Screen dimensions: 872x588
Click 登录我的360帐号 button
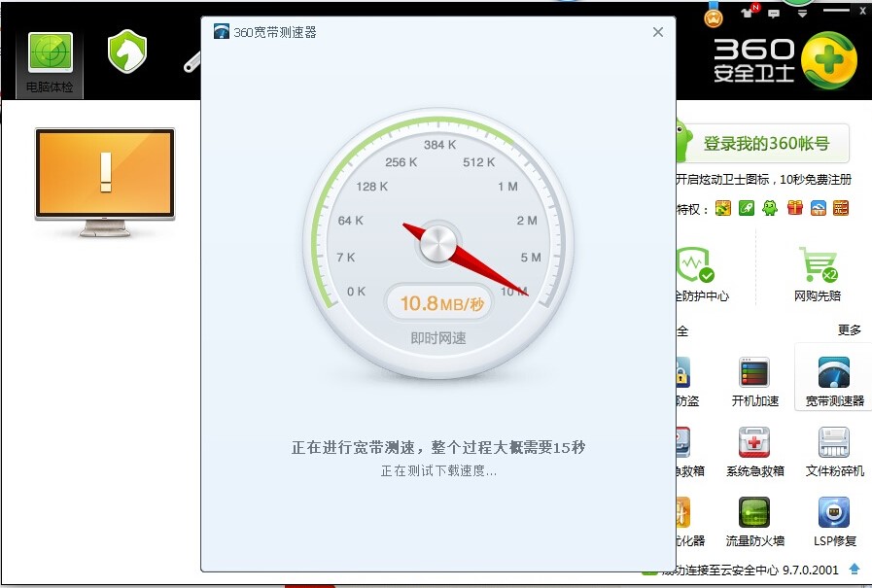[x=766, y=144]
